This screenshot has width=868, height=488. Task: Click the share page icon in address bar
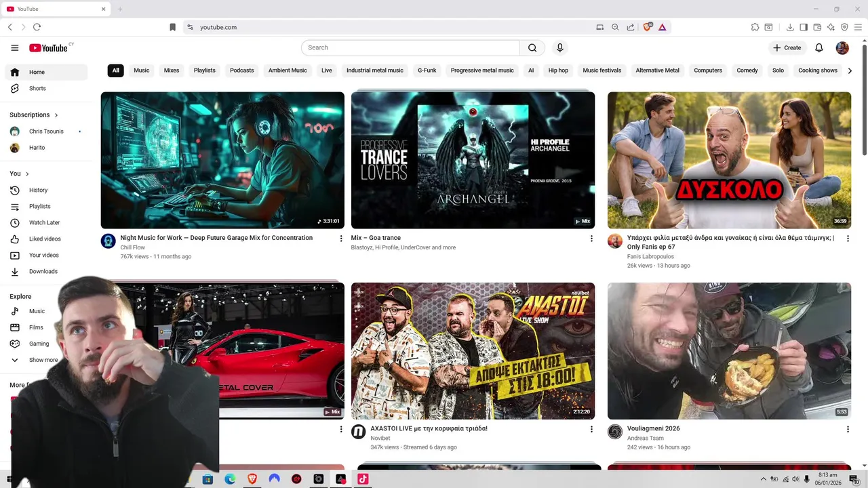(631, 27)
